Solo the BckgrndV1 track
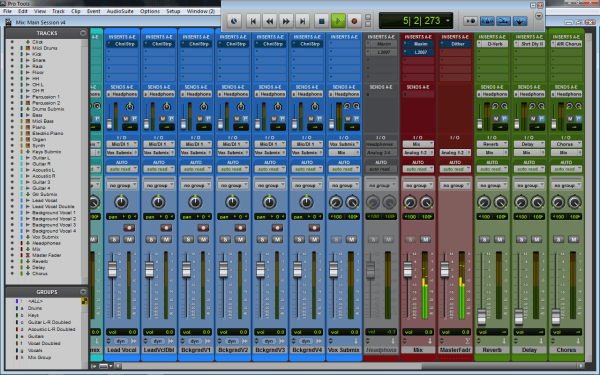Image resolution: width=600 pixels, height=375 pixels. (x=188, y=240)
